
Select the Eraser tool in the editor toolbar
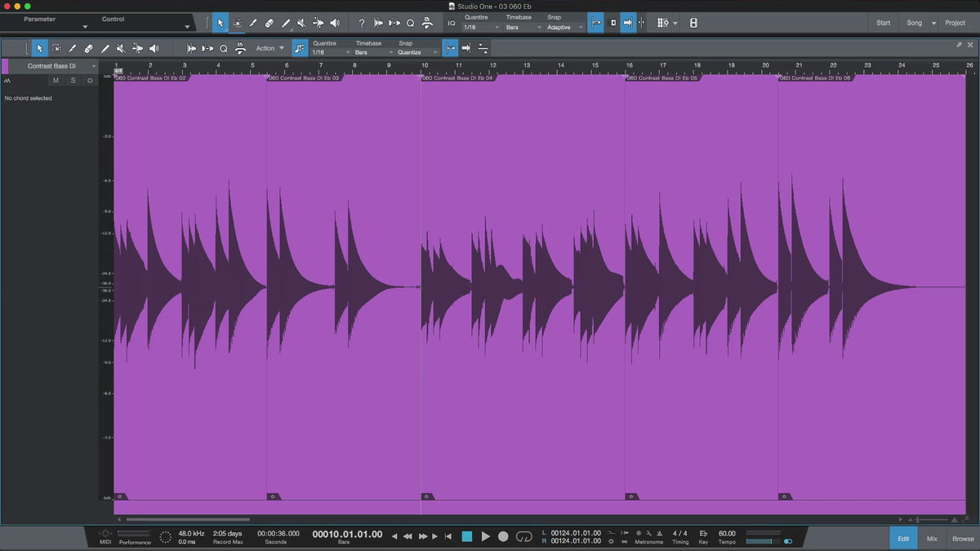88,48
